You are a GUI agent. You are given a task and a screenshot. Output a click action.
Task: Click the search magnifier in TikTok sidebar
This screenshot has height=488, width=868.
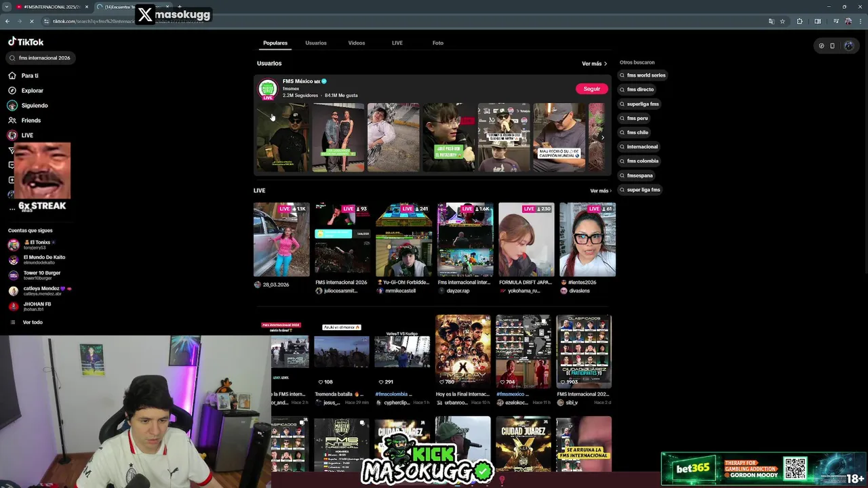(x=12, y=58)
